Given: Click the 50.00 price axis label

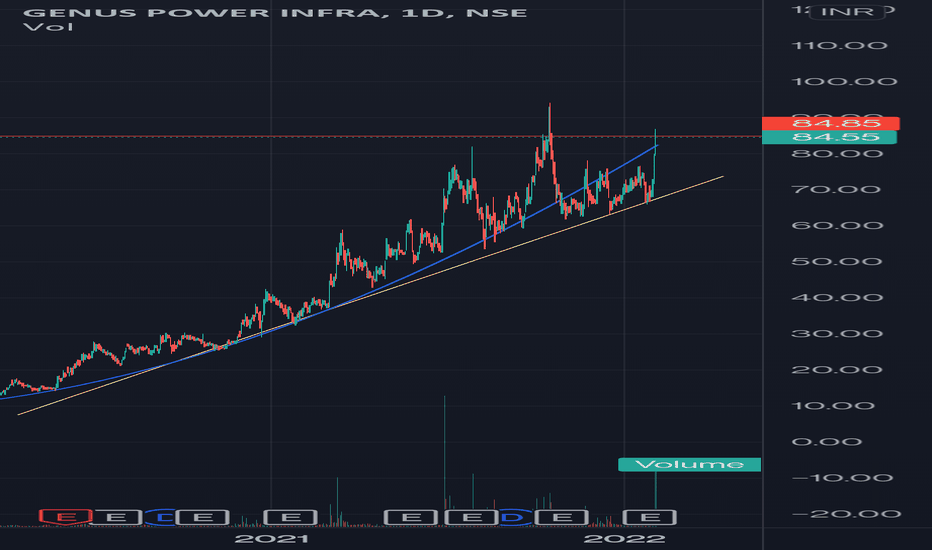Looking at the screenshot, I should coord(837,262).
